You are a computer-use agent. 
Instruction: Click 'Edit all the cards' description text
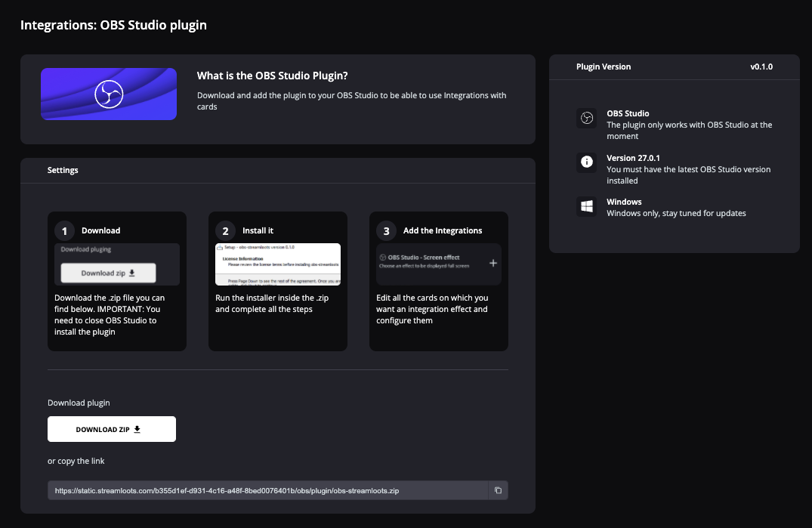[x=432, y=309]
